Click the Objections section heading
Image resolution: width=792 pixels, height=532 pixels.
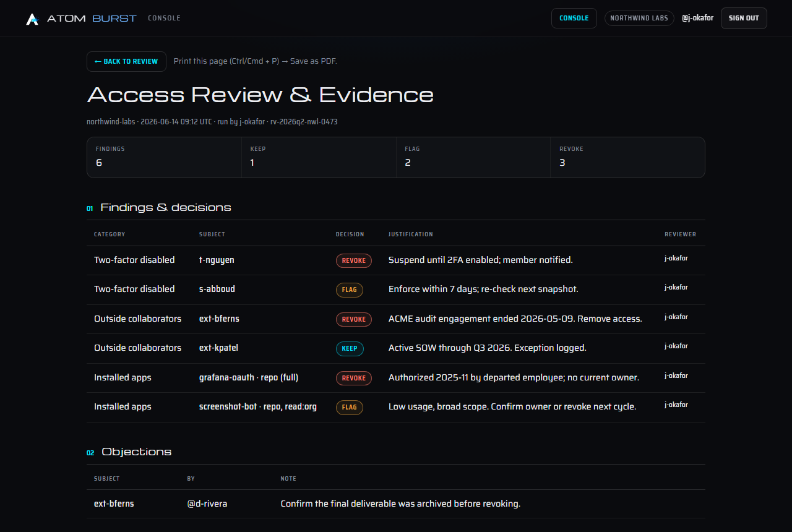(x=137, y=452)
